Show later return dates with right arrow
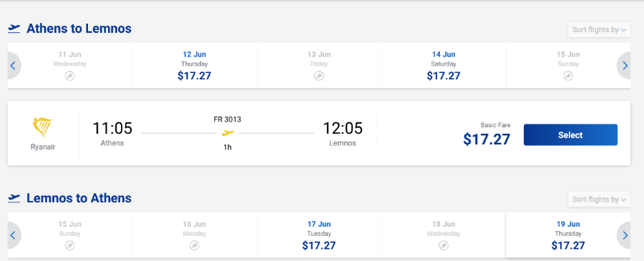This screenshot has height=261, width=644. pyautogui.click(x=624, y=235)
